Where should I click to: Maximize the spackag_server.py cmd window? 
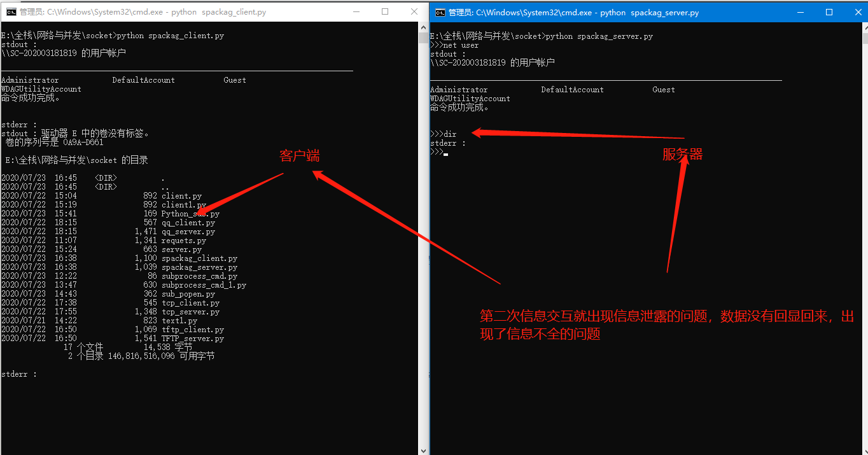pos(829,12)
